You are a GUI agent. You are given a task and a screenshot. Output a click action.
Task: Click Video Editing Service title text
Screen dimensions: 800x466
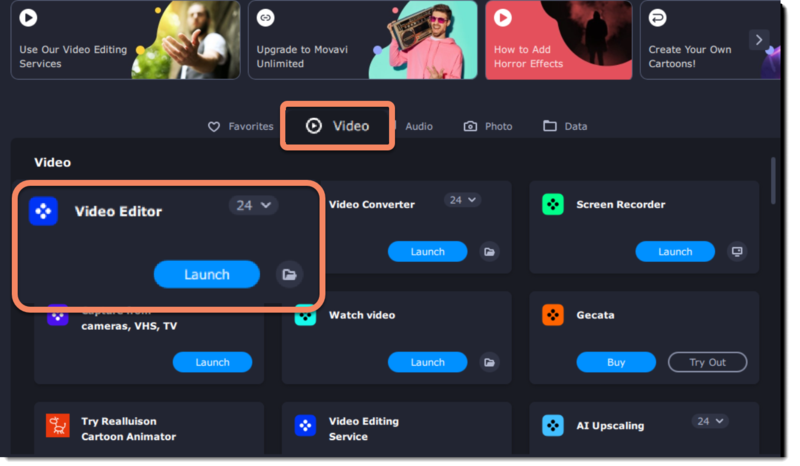(x=364, y=429)
